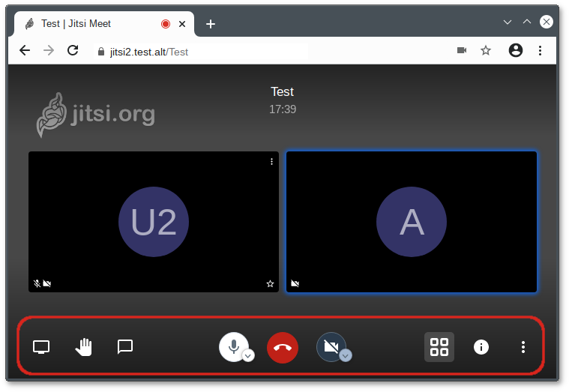
Task: Select the Test | Jitsi Meet tab
Action: pos(103,24)
